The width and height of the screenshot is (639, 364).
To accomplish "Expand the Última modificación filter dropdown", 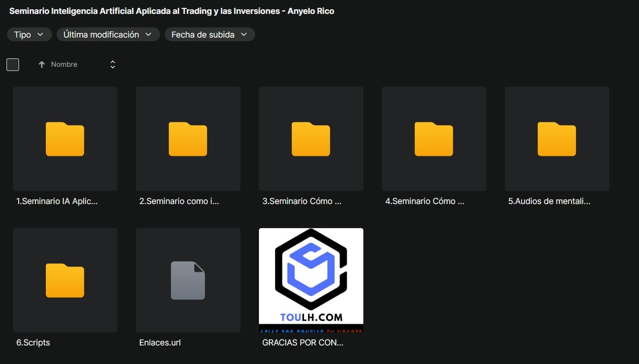I will click(x=108, y=35).
